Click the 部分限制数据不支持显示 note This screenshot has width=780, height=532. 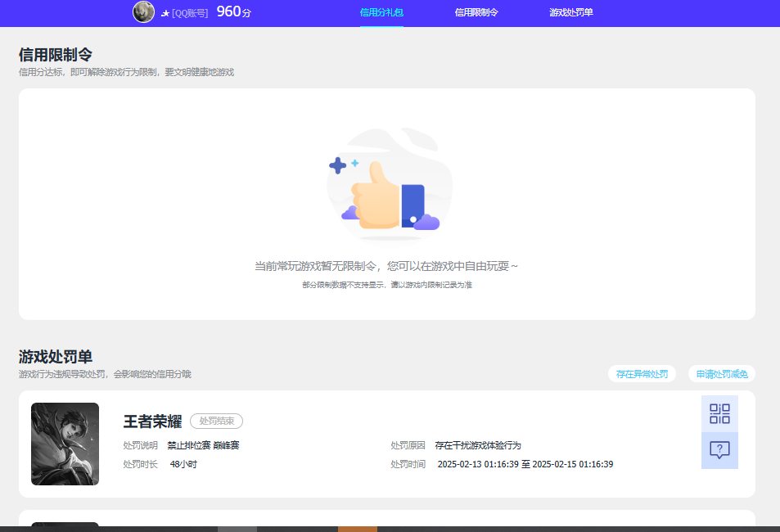[x=387, y=285]
